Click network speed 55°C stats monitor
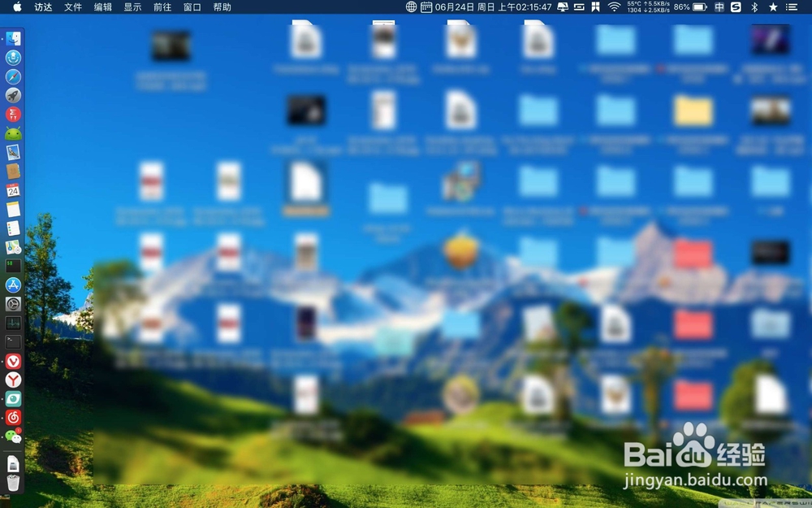Screen dimensions: 812x508 pos(648,7)
